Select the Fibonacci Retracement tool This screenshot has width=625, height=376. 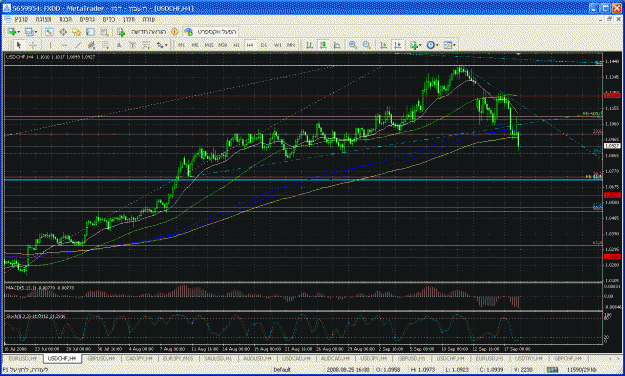pos(105,45)
